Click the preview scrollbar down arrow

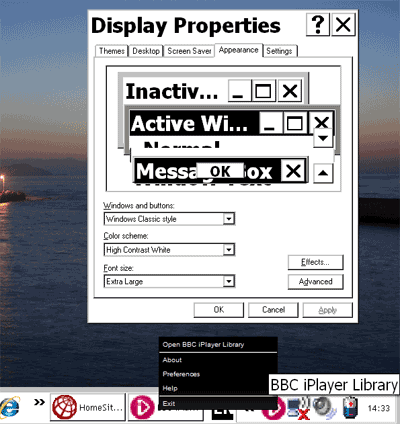323,138
